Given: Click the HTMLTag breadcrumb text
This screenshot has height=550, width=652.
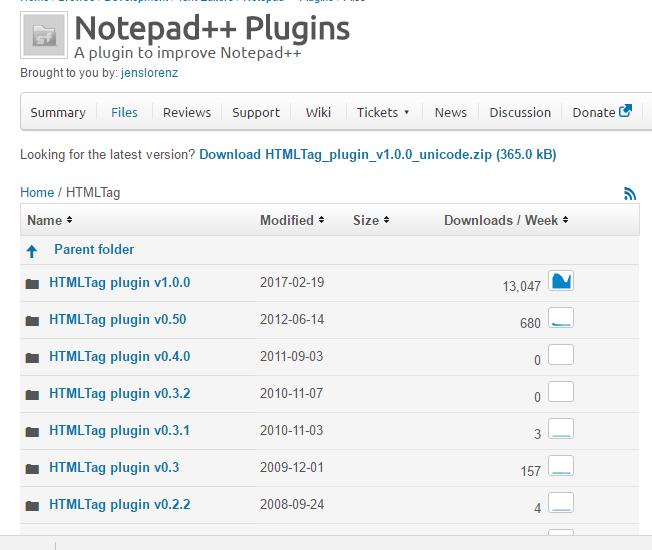Looking at the screenshot, I should click(93, 193).
